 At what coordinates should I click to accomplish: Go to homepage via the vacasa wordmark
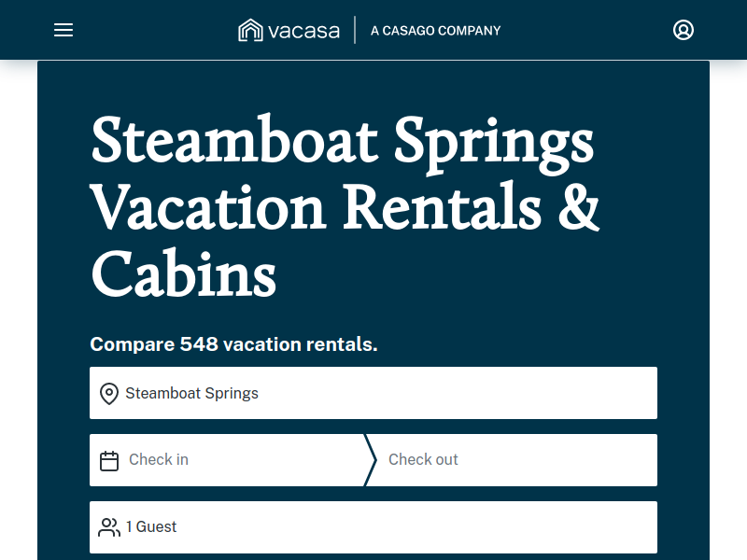(x=304, y=32)
